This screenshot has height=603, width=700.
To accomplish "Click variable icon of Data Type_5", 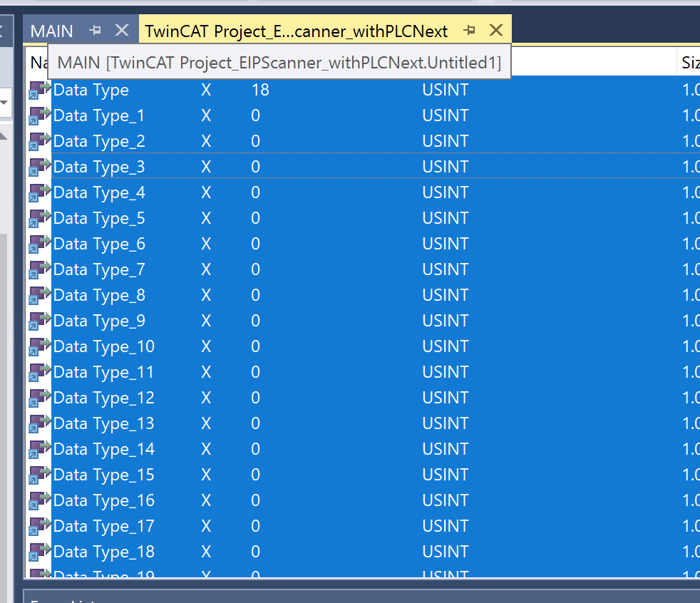I will click(x=39, y=218).
